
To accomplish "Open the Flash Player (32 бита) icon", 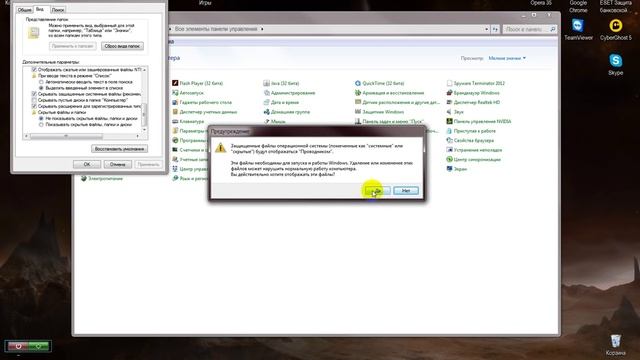I will click(198, 83).
